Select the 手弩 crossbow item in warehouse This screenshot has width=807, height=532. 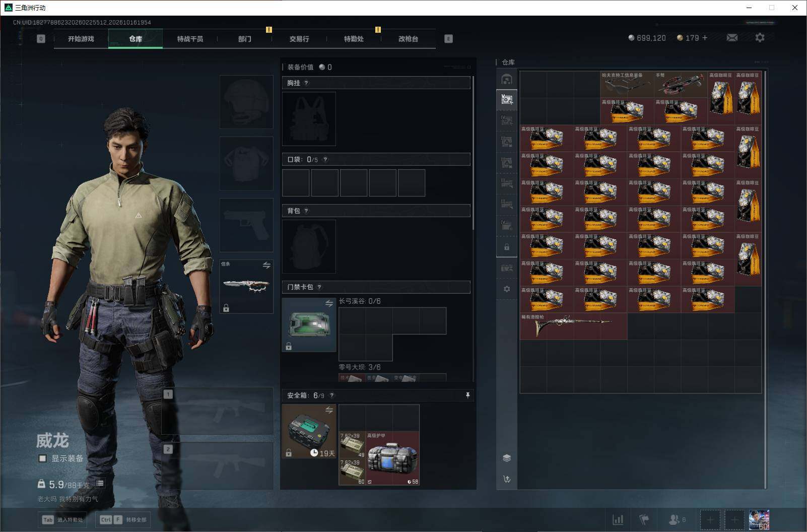tap(681, 85)
